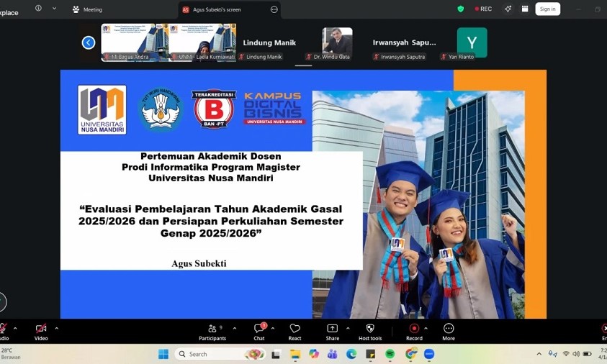Expand the Share options arrow

coord(348,328)
